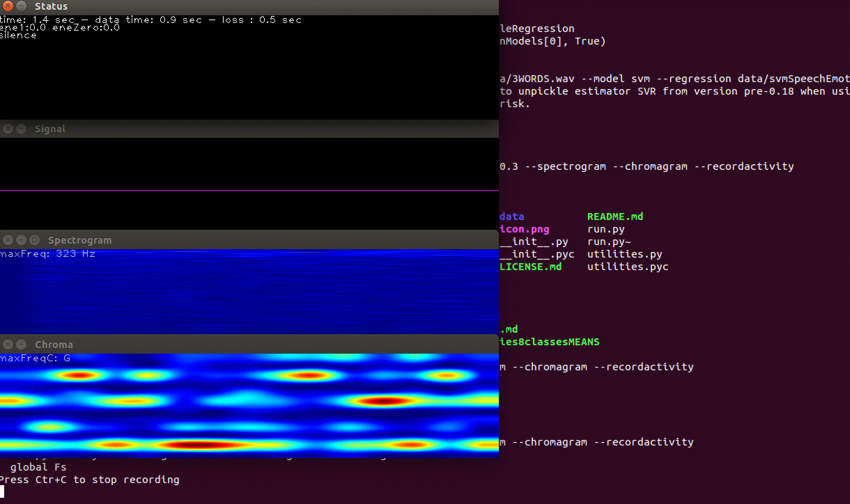The width and height of the screenshot is (850, 504).
Task: Click '__init__.py' in terminal listing
Action: pos(534,242)
